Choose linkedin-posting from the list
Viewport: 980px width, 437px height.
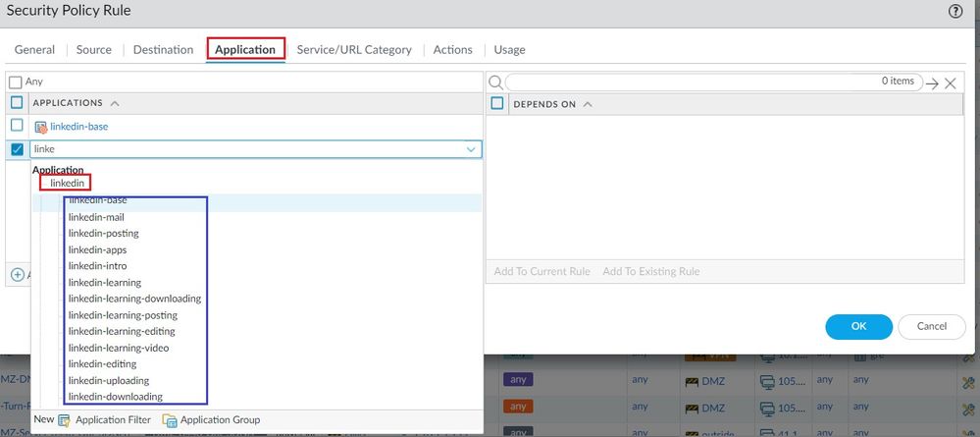pos(104,233)
